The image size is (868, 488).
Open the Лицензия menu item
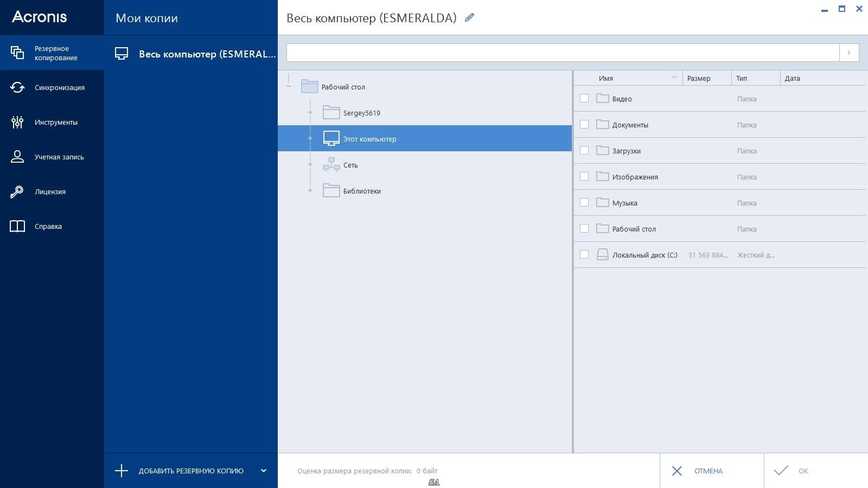click(x=52, y=191)
